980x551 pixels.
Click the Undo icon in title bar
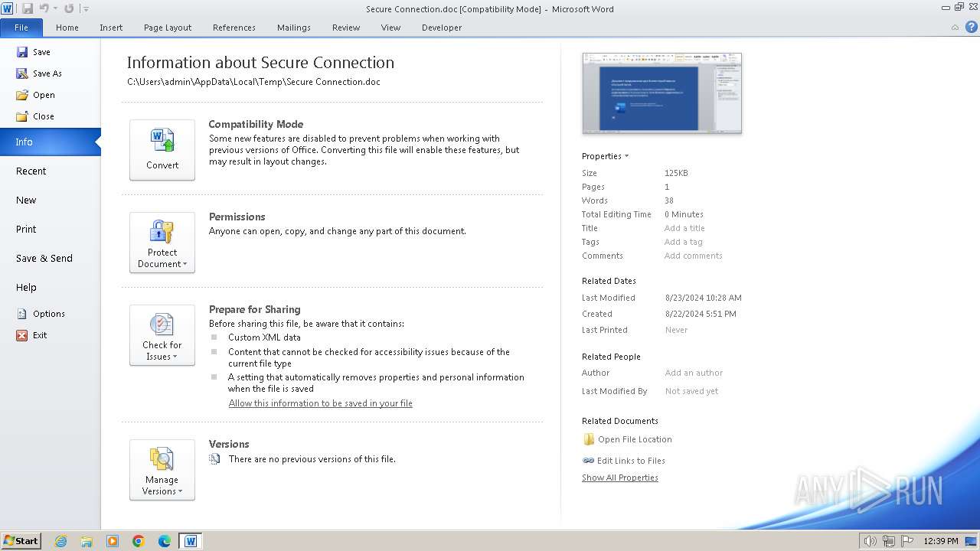44,8
